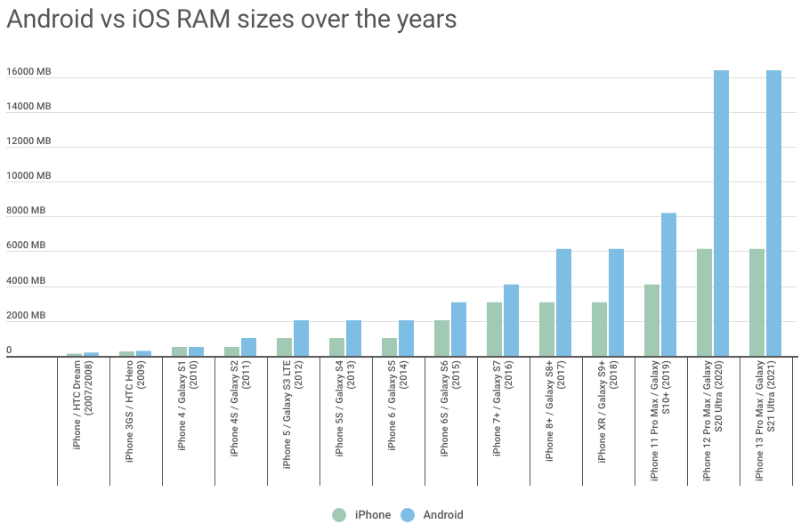Click the 'iPhone 5S / Galaxy S4 (2013)' axis label
The height and width of the screenshot is (532, 809).
[x=345, y=408]
